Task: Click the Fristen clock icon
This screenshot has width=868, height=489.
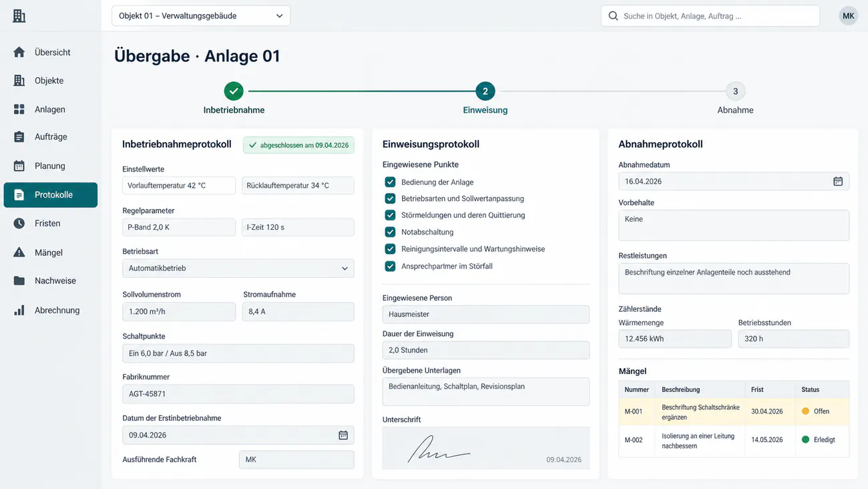Action: [x=19, y=223]
